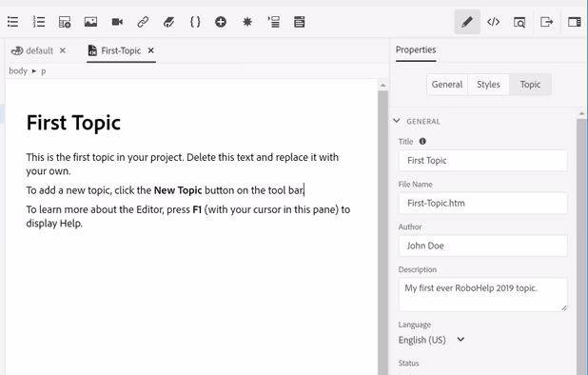This screenshot has height=375, width=588.
Task: Click the bold F1 text
Action: tap(197, 209)
